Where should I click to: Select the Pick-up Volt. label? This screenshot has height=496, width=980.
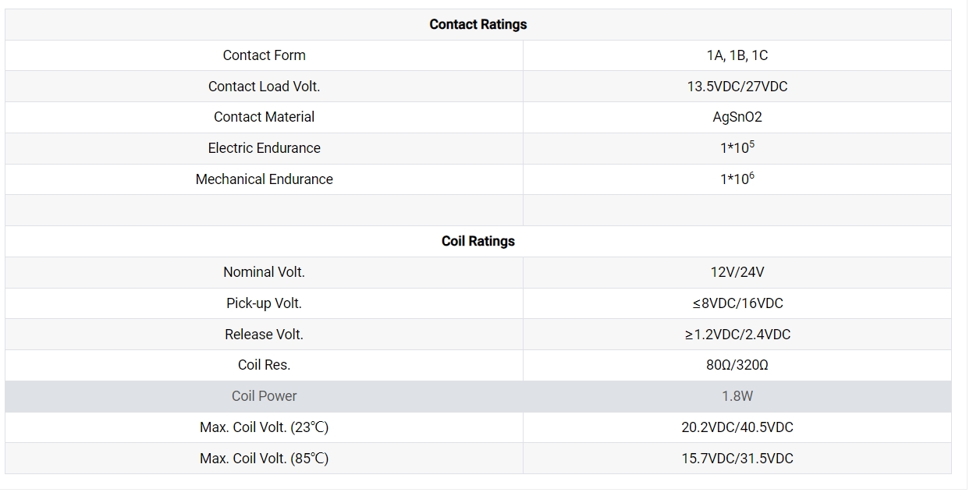click(264, 303)
